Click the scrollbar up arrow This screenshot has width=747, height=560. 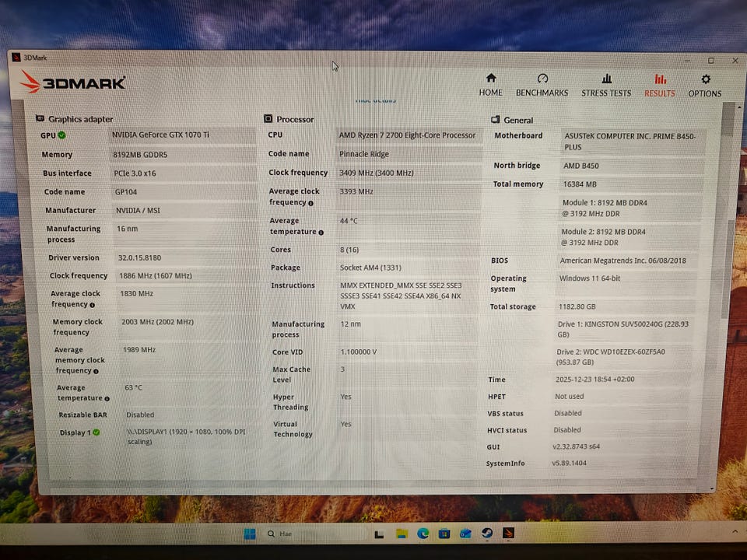tap(739, 107)
